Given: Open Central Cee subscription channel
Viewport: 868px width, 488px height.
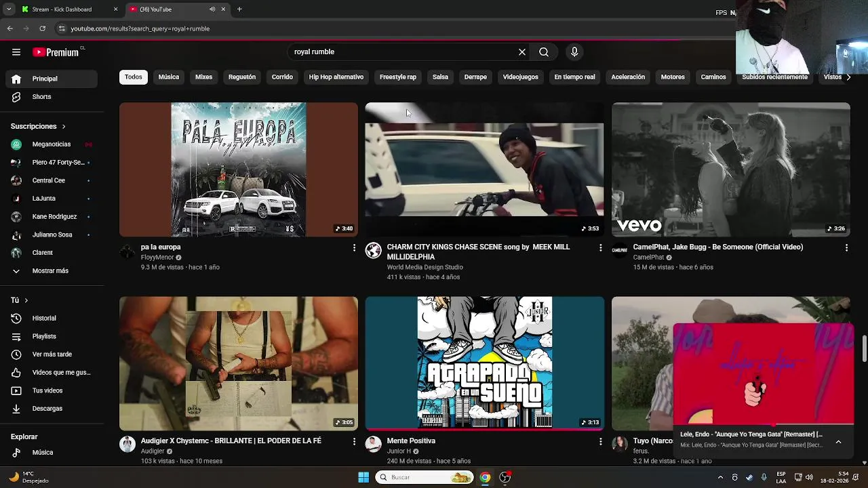Looking at the screenshot, I should tap(52, 181).
